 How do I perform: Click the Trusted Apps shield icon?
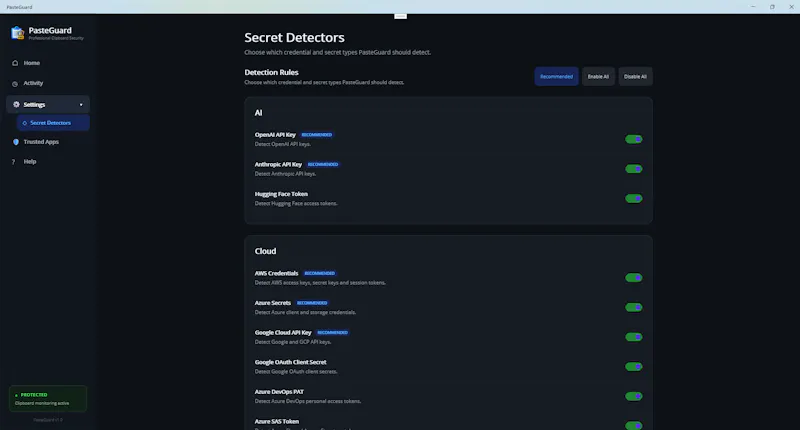[16, 142]
